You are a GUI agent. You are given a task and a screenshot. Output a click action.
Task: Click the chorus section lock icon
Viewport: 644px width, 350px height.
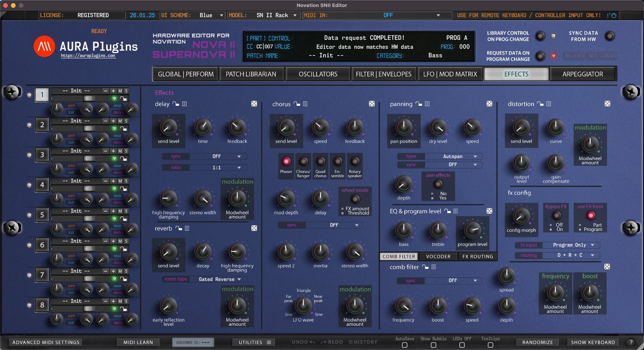297,104
